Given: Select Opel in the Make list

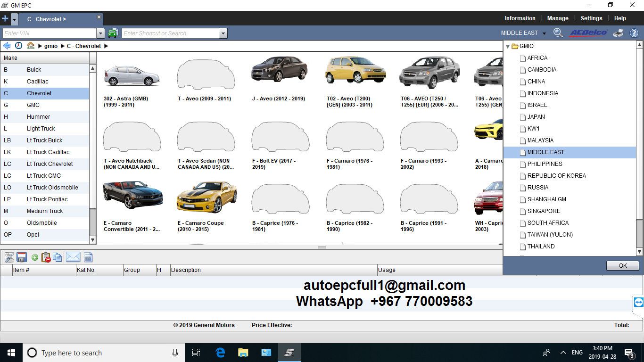Looking at the screenshot, I should coord(44,235).
